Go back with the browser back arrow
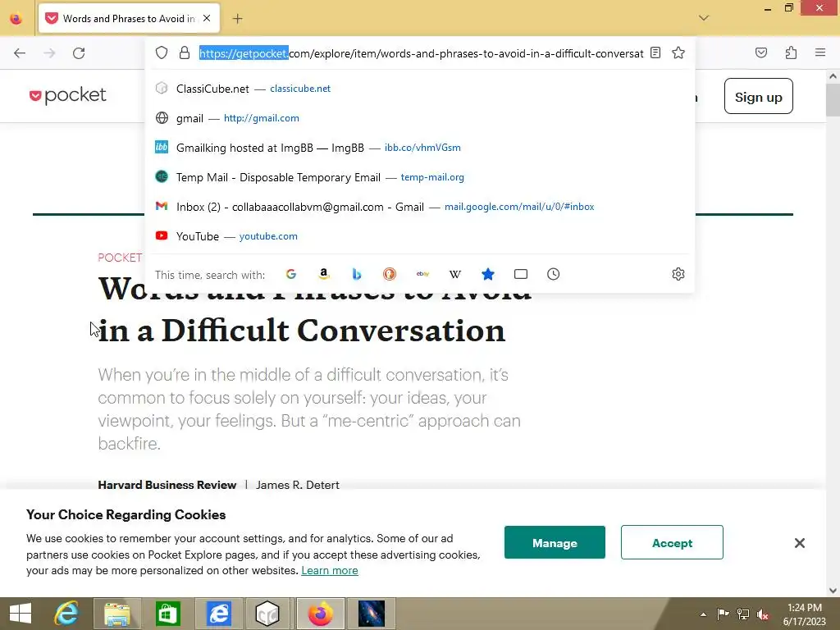 20,53
